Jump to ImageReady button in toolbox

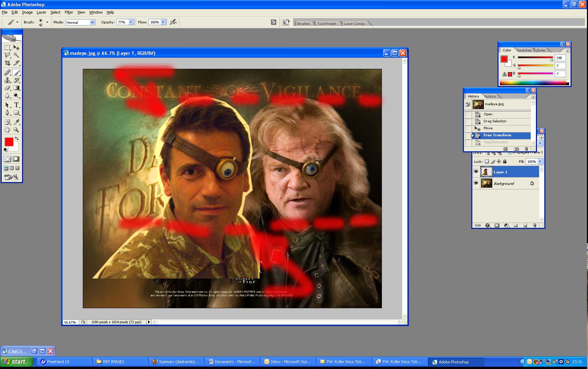[x=12, y=177]
